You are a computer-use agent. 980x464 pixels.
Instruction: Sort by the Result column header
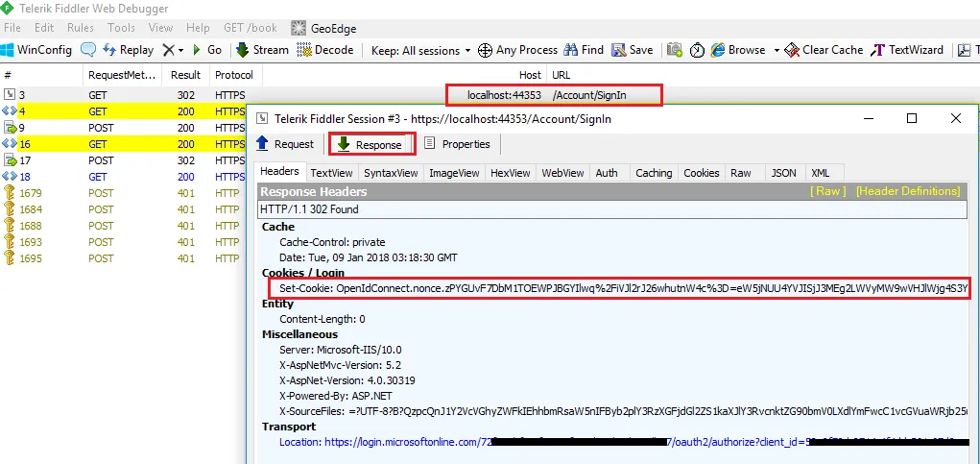(x=185, y=75)
